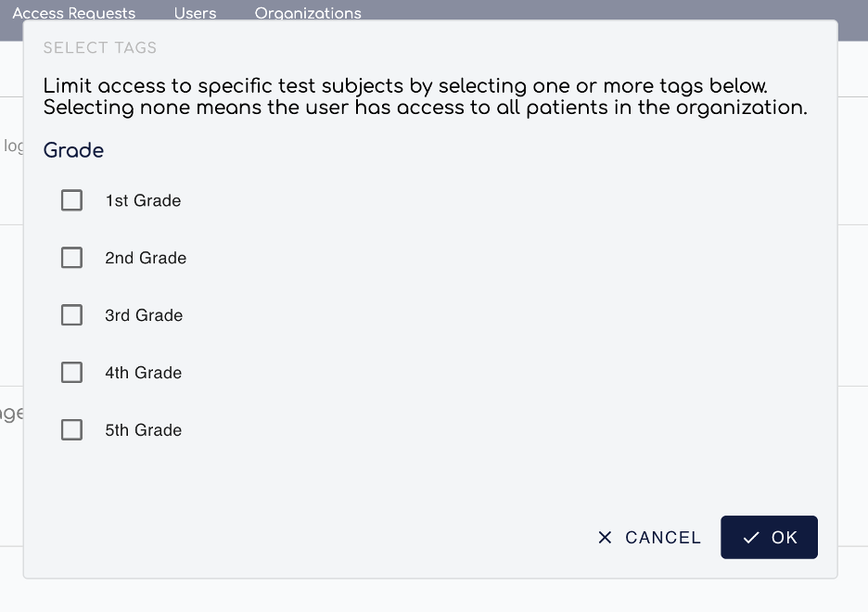Click the '2nd Grade' label text
Viewport: 868px width, 612px height.
146,258
